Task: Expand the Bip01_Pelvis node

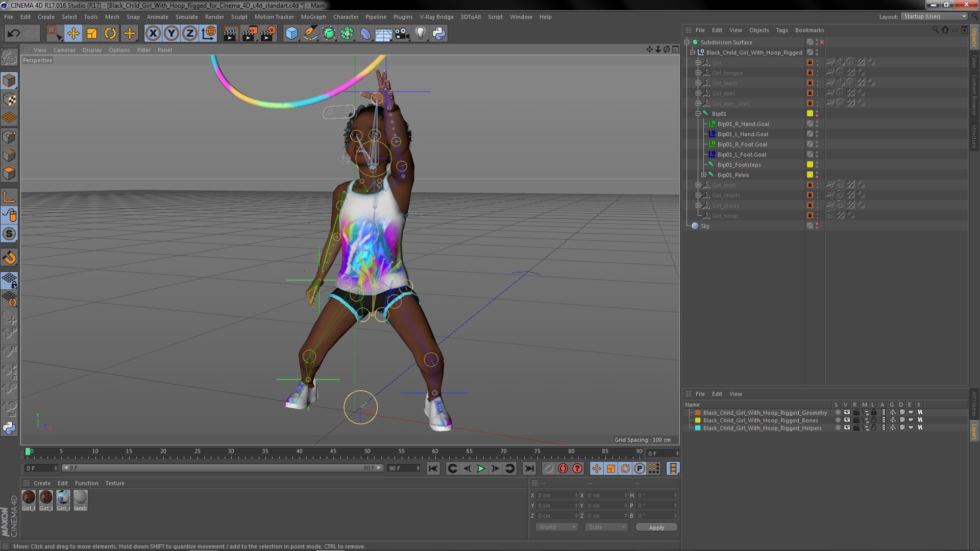Action: pyautogui.click(x=704, y=175)
